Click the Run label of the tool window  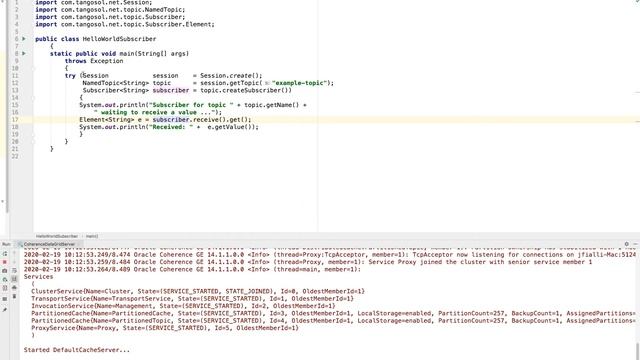[6, 244]
